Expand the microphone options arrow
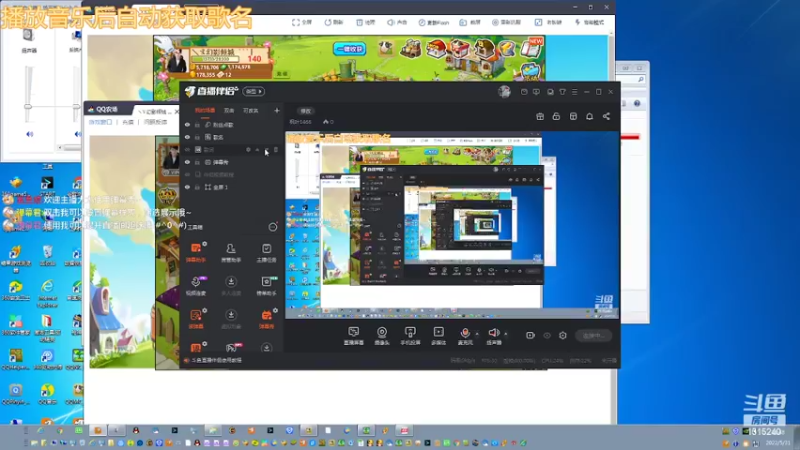Screen dimensions: 800x450 [477, 334]
